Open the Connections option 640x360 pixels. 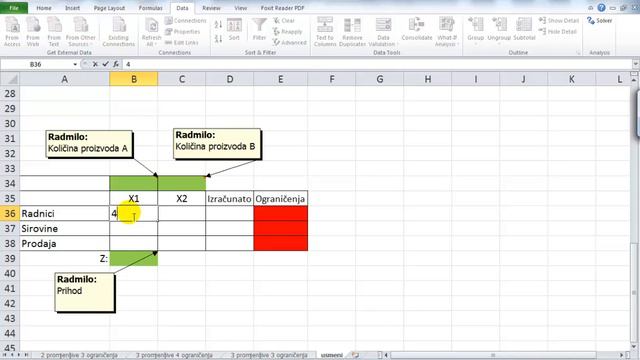186,20
